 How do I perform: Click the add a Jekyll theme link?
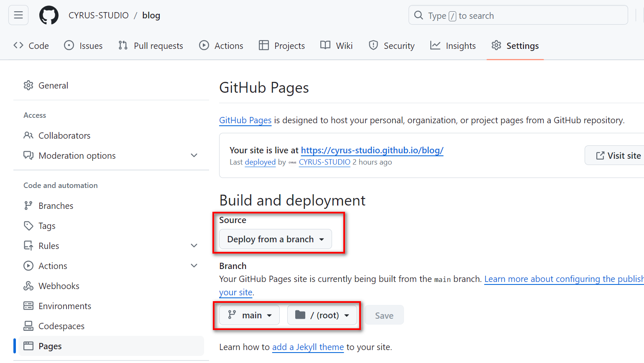308,347
